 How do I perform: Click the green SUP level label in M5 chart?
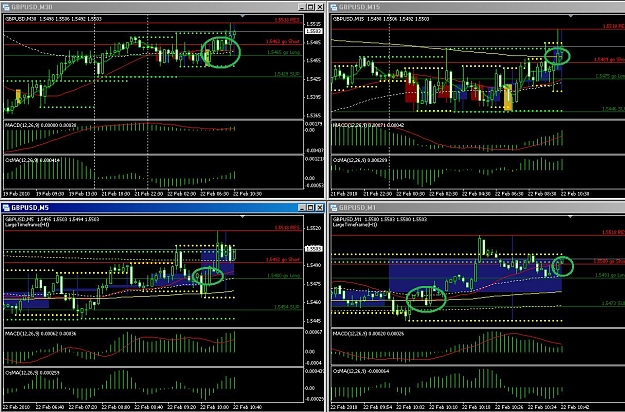tap(287, 307)
